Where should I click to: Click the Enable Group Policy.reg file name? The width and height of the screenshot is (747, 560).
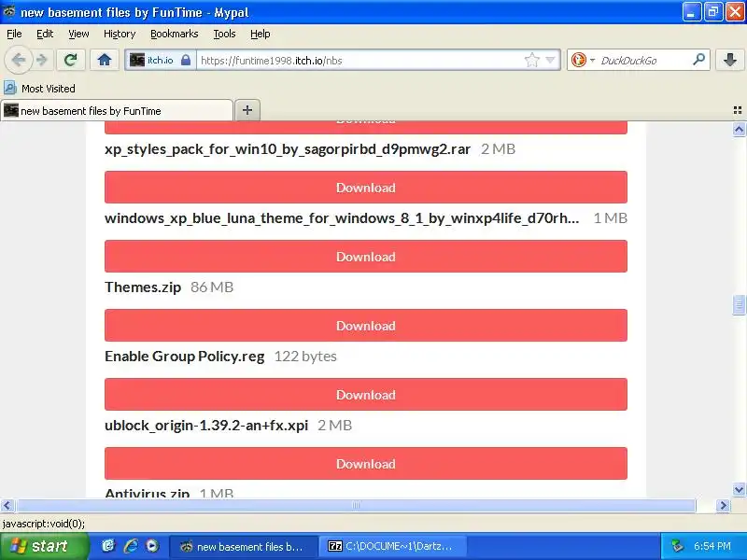pos(184,357)
